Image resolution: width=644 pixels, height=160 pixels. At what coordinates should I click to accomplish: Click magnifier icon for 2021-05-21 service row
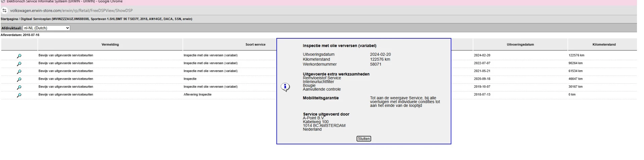click(19, 72)
